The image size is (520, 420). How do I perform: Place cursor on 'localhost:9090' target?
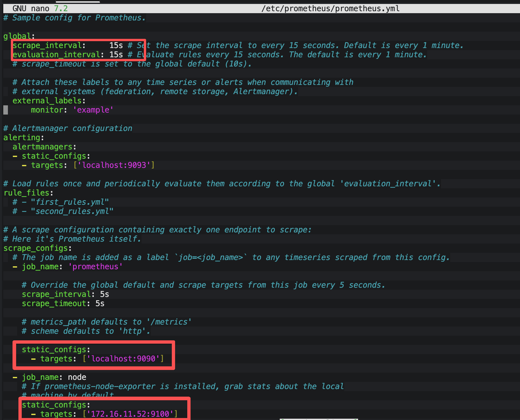[x=123, y=359]
